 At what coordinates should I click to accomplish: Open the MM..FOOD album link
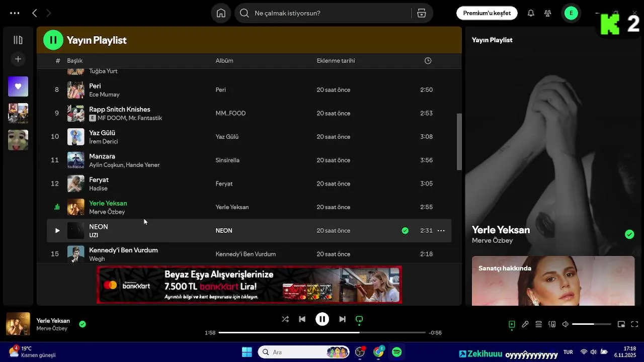point(230,113)
